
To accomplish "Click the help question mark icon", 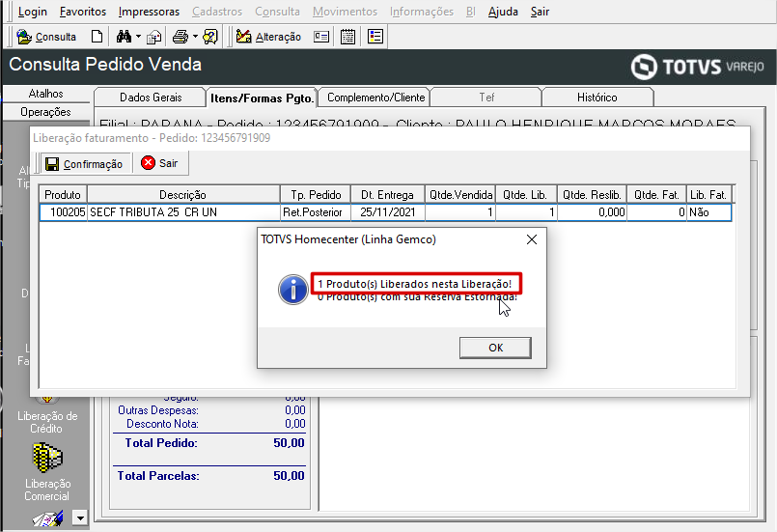I will (210, 37).
